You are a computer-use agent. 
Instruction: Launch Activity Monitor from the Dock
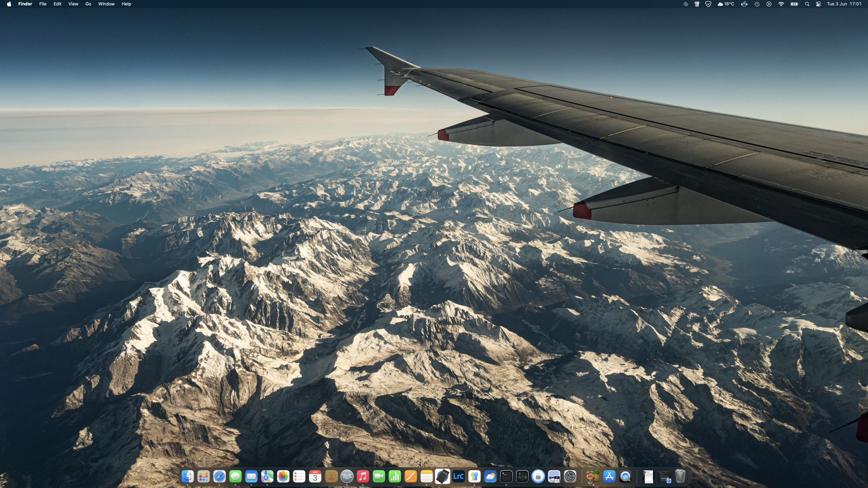(x=522, y=476)
